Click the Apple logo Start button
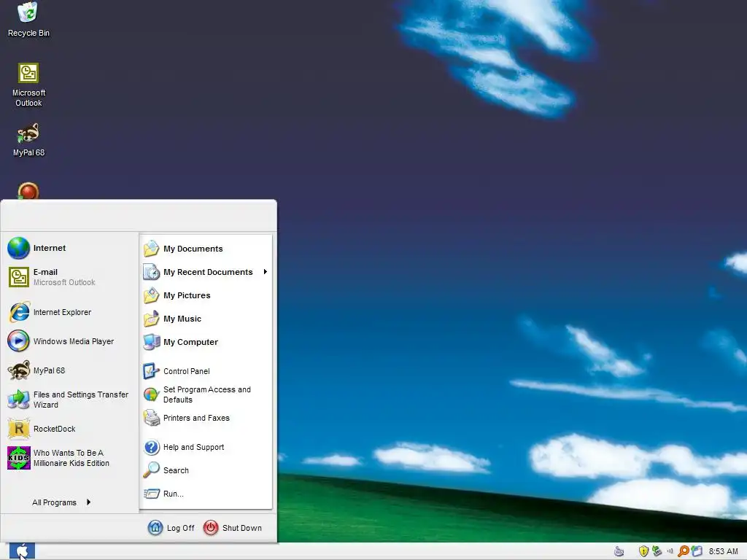 click(22, 551)
